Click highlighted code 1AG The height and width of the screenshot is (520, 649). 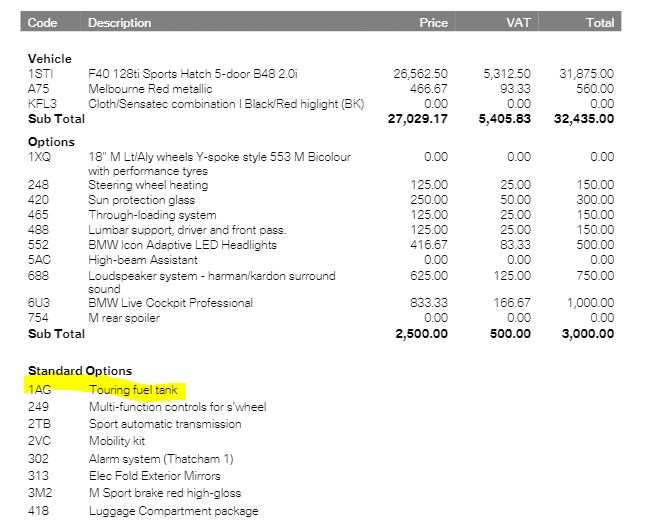[39, 390]
